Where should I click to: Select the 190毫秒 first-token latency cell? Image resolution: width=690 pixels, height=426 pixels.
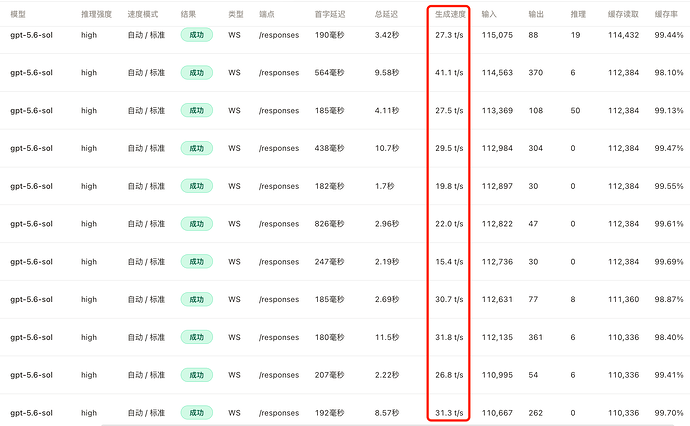coord(329,35)
